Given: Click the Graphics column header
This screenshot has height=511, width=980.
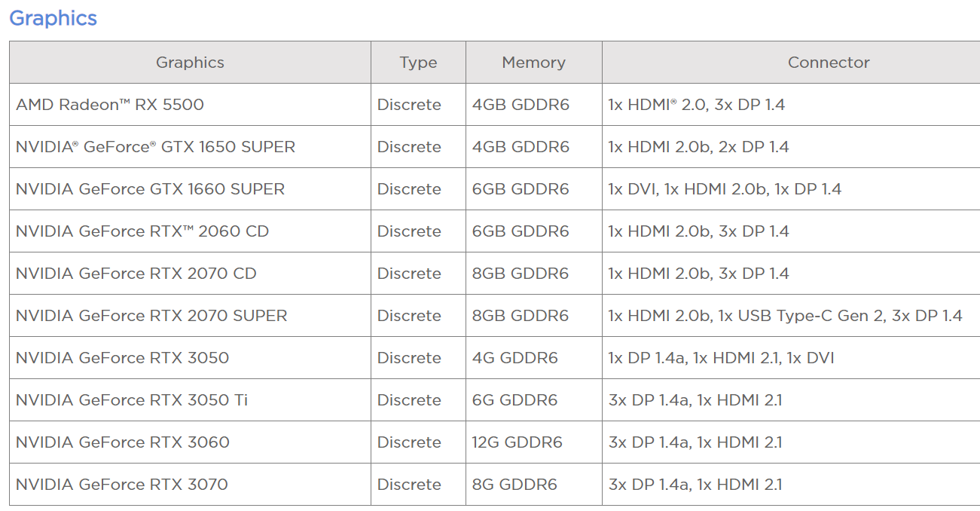Looking at the screenshot, I should pyautogui.click(x=190, y=63).
